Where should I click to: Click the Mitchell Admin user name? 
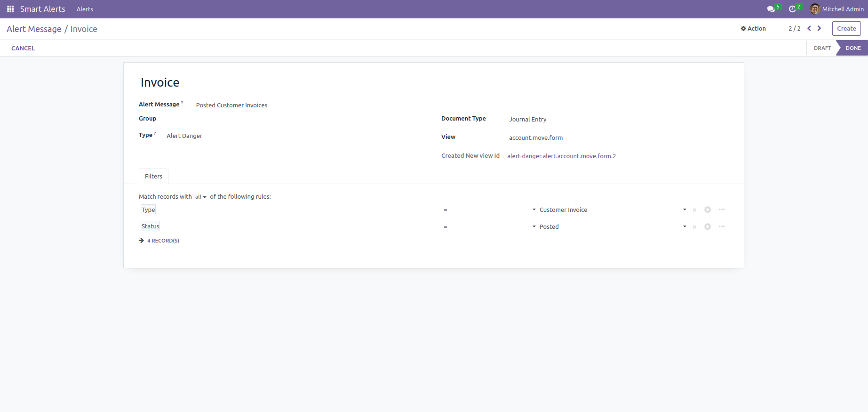click(x=843, y=9)
